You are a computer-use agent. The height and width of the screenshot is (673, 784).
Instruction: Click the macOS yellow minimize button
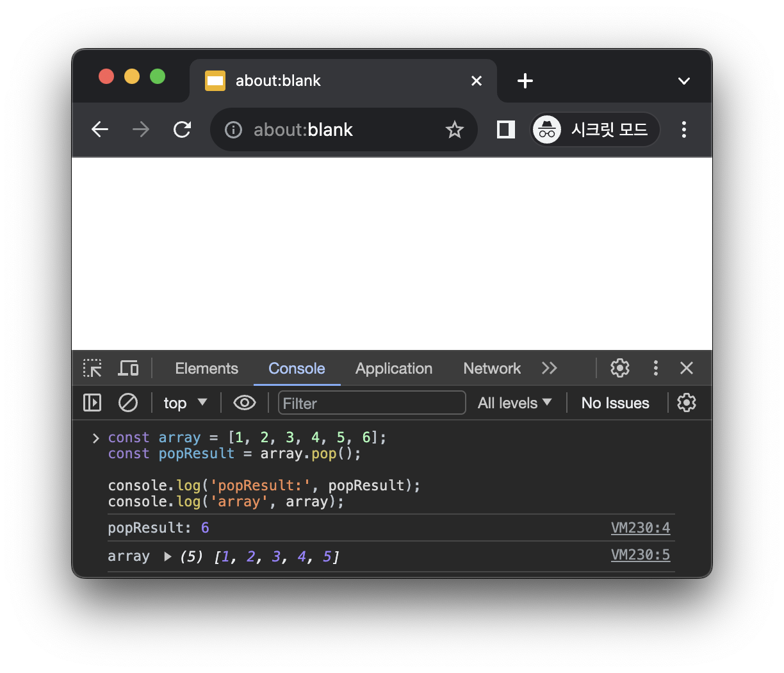point(132,77)
